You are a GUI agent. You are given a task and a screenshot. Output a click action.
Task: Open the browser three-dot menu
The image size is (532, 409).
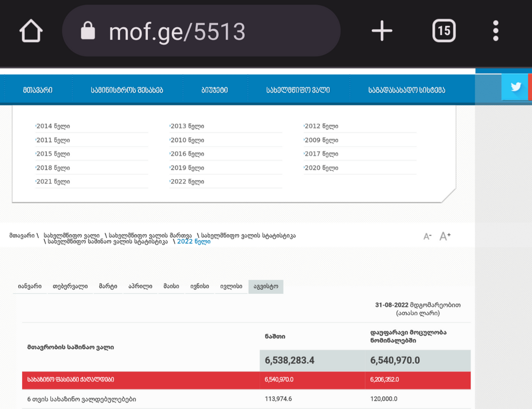point(496,31)
